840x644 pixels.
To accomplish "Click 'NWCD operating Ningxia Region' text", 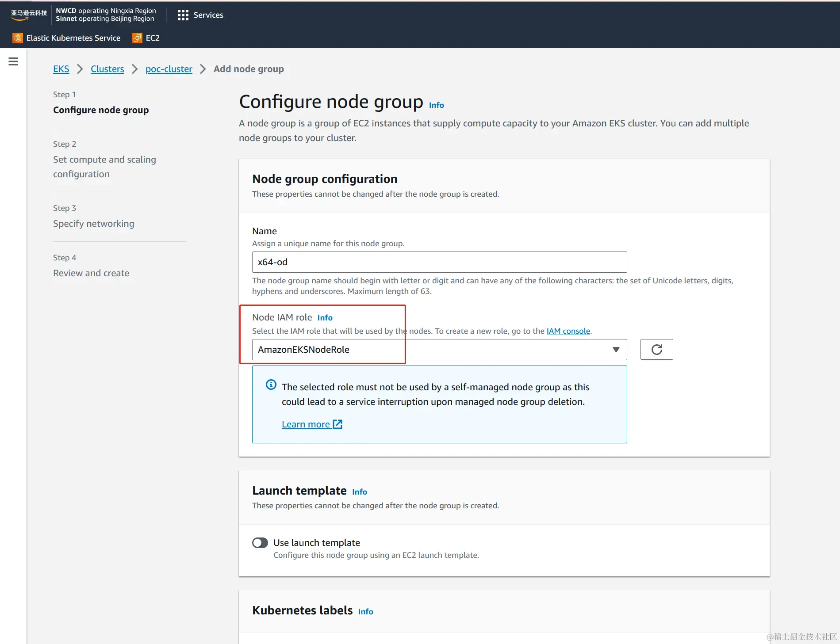I will (x=106, y=11).
